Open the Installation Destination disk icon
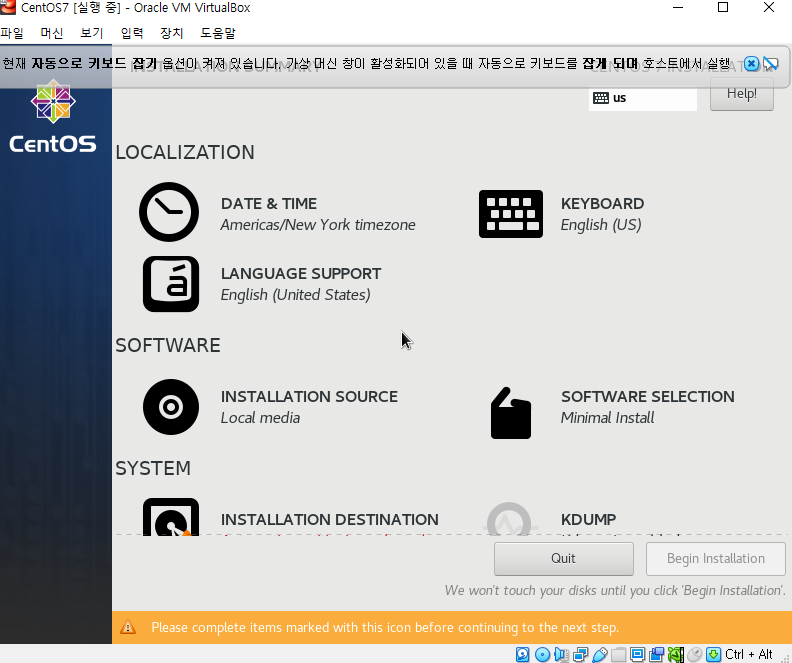 tap(171, 517)
